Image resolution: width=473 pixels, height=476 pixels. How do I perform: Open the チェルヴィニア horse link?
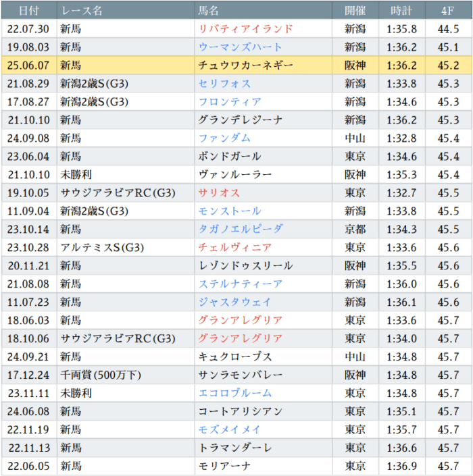[235, 248]
